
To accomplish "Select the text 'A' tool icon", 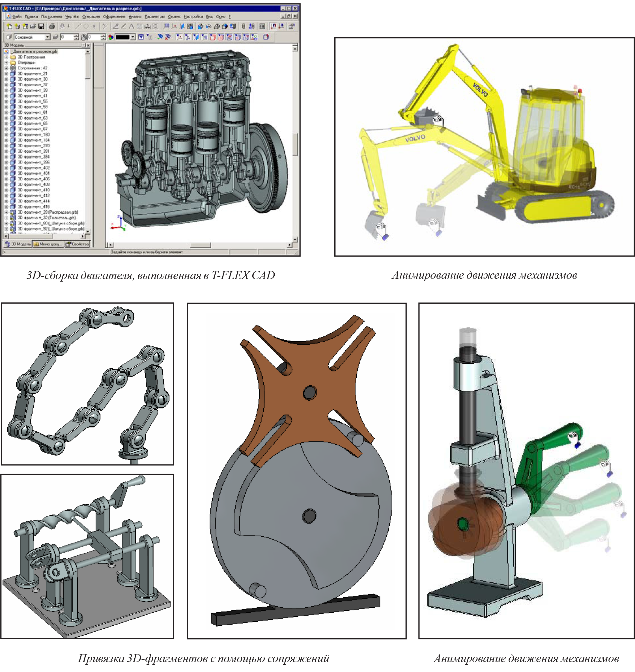I will [x=131, y=26].
